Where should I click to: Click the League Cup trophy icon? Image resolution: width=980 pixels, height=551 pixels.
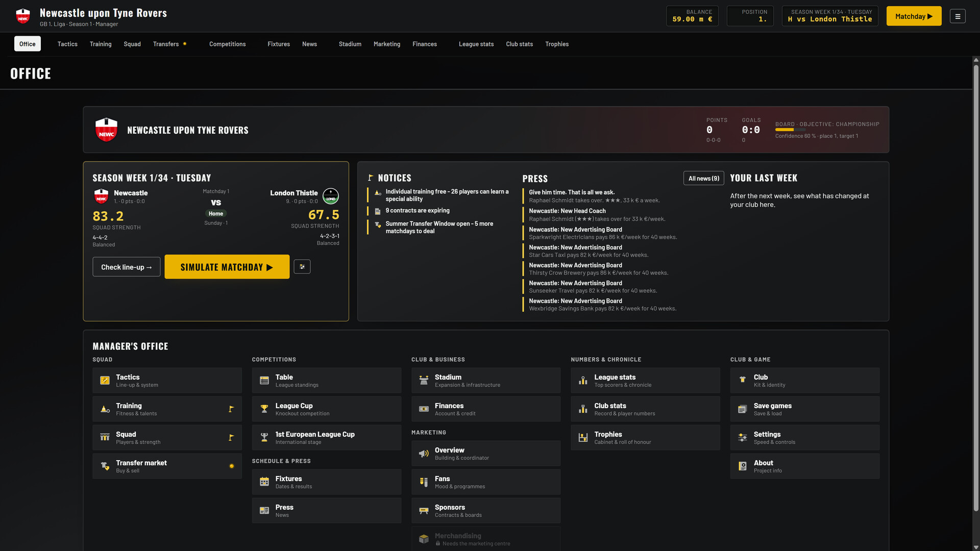[264, 409]
